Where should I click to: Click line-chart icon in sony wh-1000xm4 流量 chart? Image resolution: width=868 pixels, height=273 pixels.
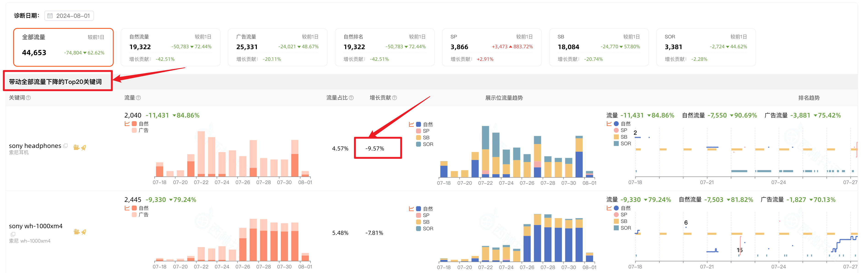127,208
